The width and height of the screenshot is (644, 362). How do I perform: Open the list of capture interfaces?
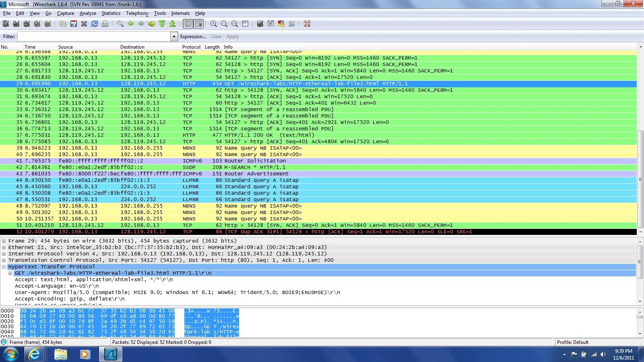6,24
